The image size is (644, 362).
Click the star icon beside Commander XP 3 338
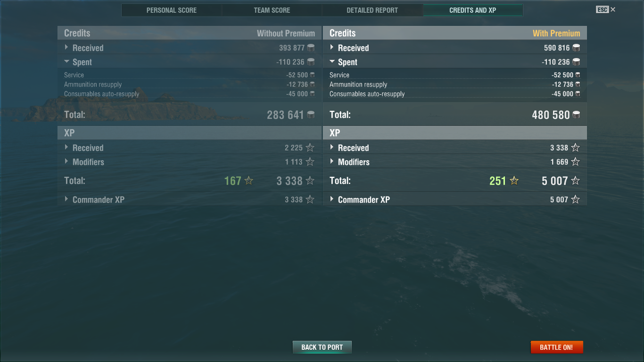coord(310,199)
